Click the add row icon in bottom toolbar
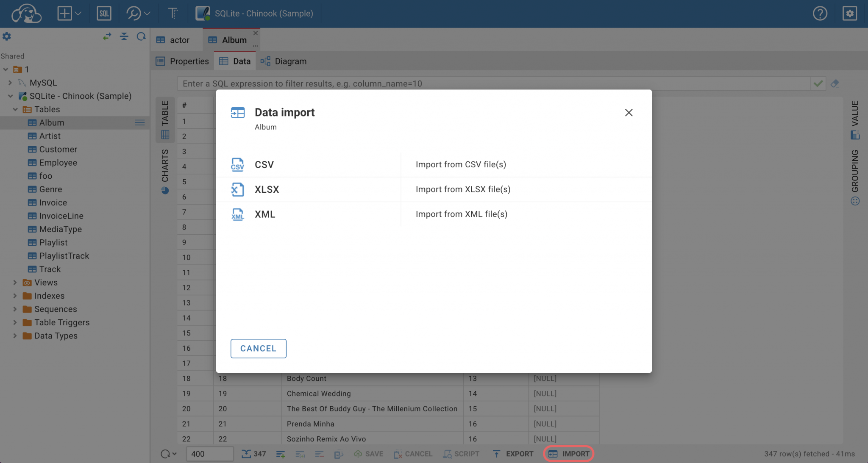Image resolution: width=868 pixels, height=463 pixels. (x=281, y=454)
